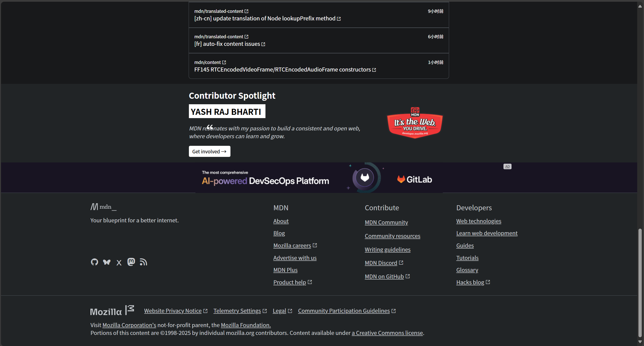The height and width of the screenshot is (346, 644).
Task: Open FF145 RTCEncodedVideoFrame constructors pull request
Action: (282, 70)
